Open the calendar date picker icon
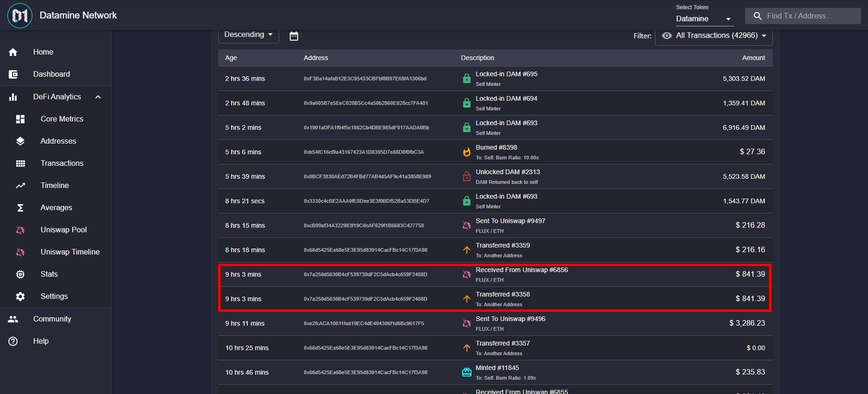 point(294,36)
